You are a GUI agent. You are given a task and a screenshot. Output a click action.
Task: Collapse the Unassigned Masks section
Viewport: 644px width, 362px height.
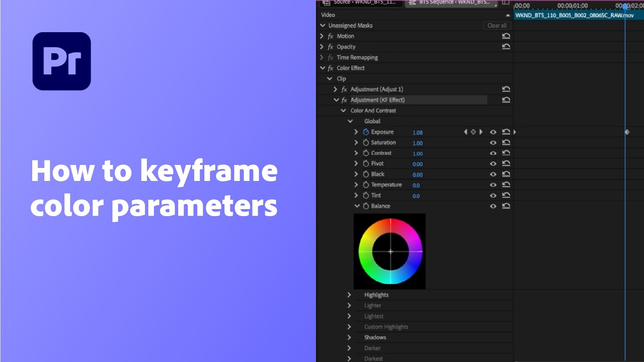click(x=323, y=26)
